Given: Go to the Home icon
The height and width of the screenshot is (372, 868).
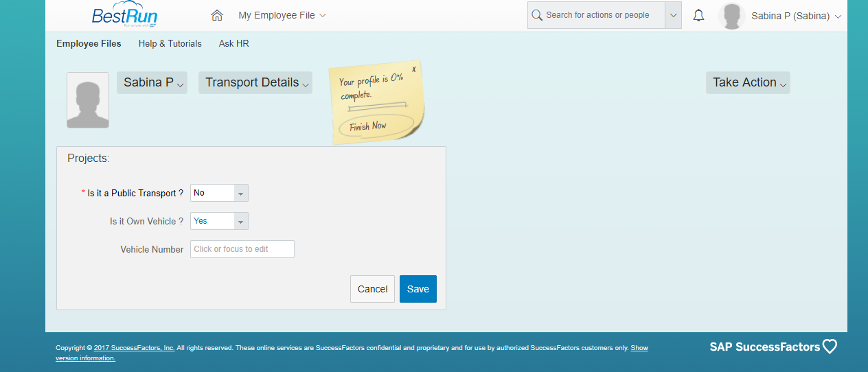Looking at the screenshot, I should coord(217,15).
